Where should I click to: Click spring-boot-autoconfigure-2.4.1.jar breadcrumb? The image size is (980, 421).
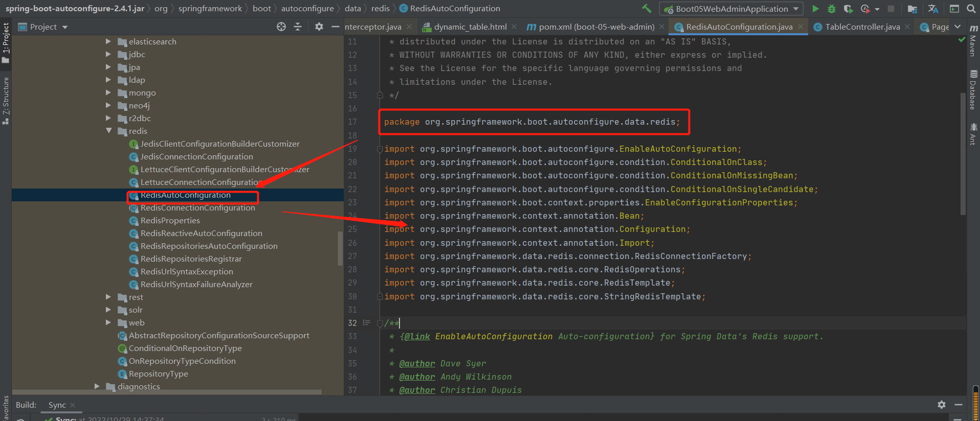[x=75, y=8]
